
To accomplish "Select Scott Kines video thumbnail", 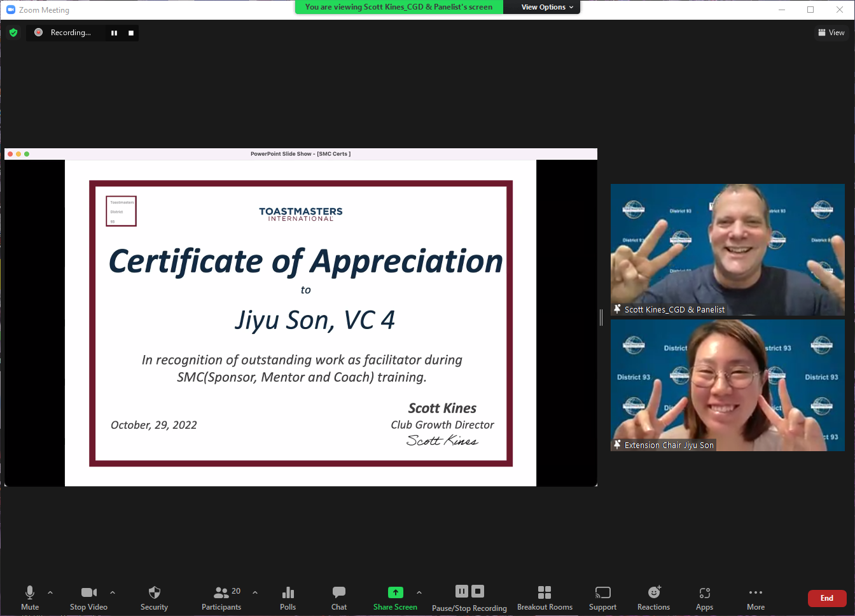I will click(728, 249).
